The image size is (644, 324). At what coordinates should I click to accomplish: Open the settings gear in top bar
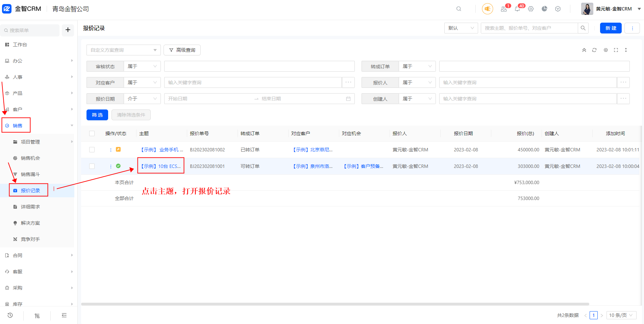click(531, 9)
